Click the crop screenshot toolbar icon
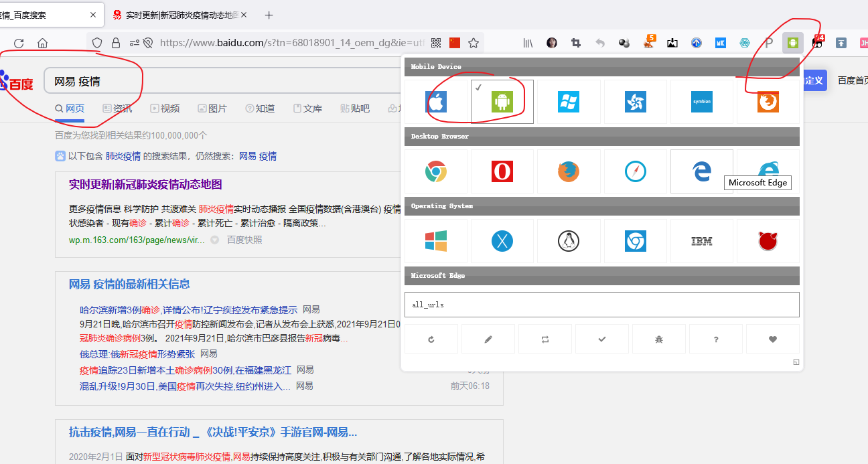This screenshot has width=868, height=464. coord(575,43)
